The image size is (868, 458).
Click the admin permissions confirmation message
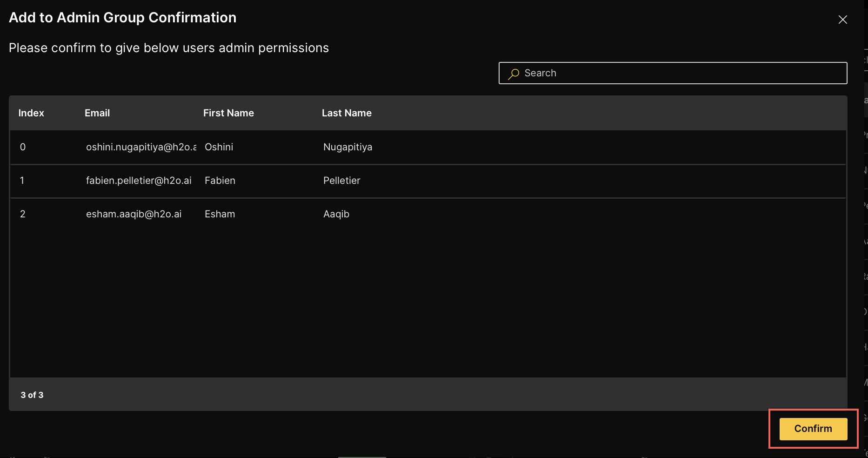click(x=168, y=47)
